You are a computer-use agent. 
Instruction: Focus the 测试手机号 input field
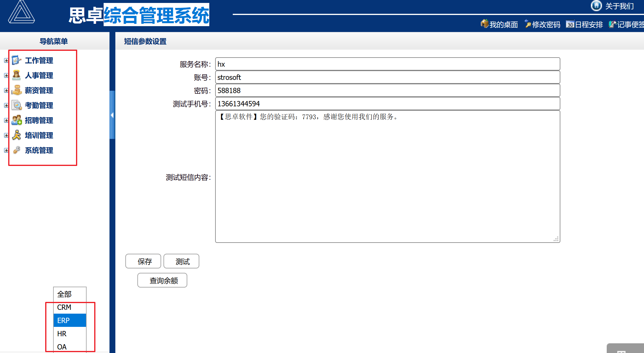tap(388, 104)
